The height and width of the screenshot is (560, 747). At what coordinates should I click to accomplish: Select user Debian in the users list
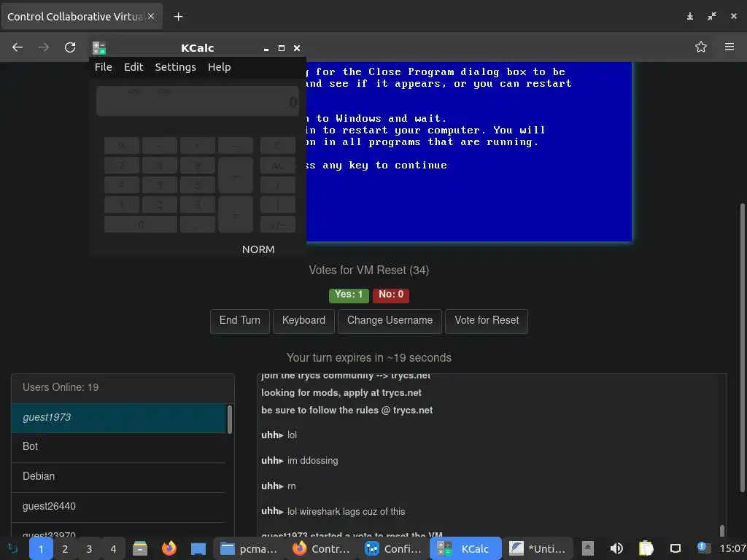click(118, 477)
